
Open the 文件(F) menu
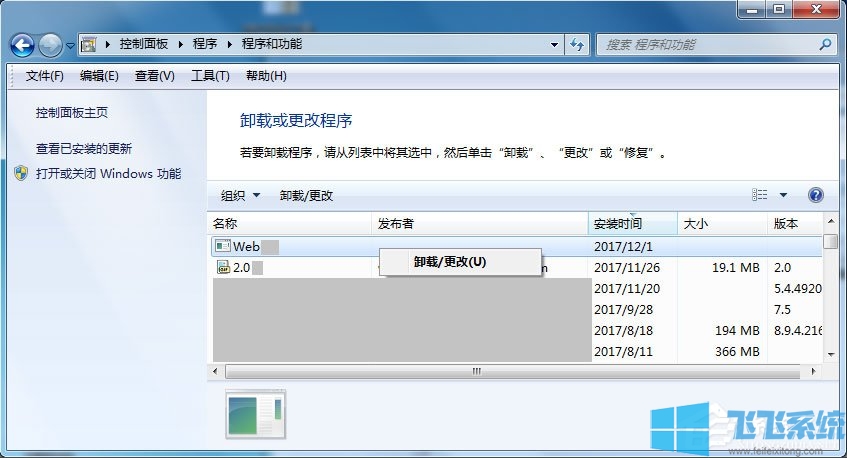click(45, 76)
